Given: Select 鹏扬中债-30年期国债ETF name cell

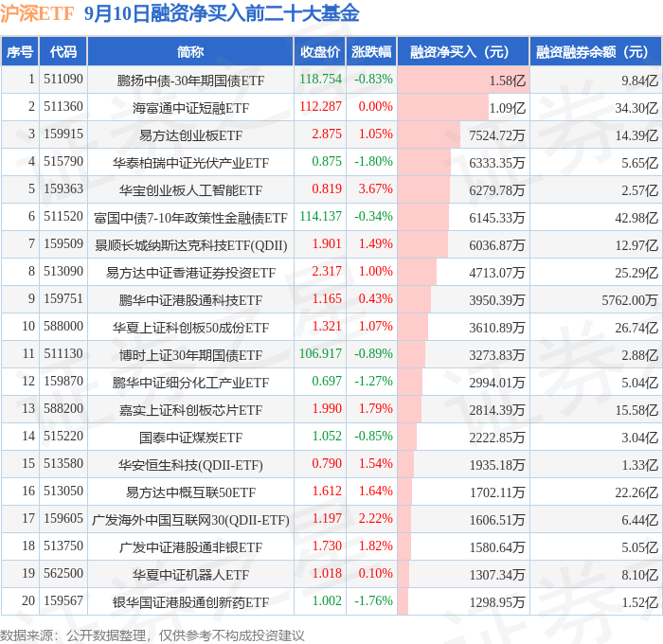Looking at the screenshot, I should (190, 80).
